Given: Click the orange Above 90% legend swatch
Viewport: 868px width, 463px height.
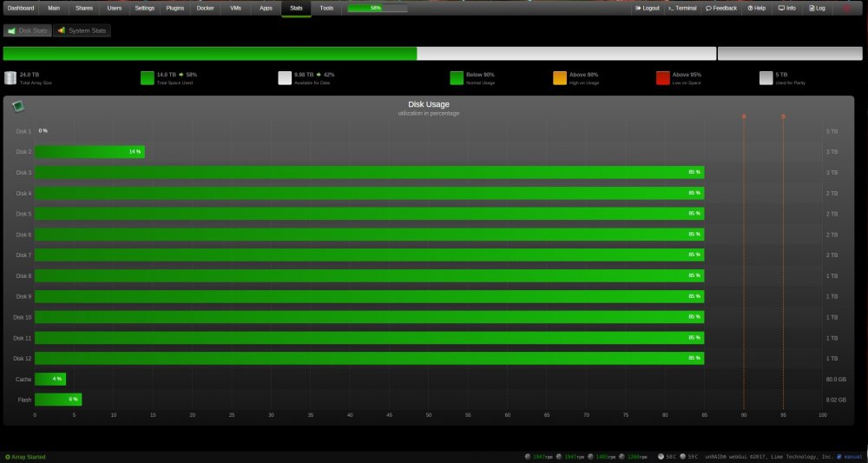Looking at the screenshot, I should click(x=560, y=77).
